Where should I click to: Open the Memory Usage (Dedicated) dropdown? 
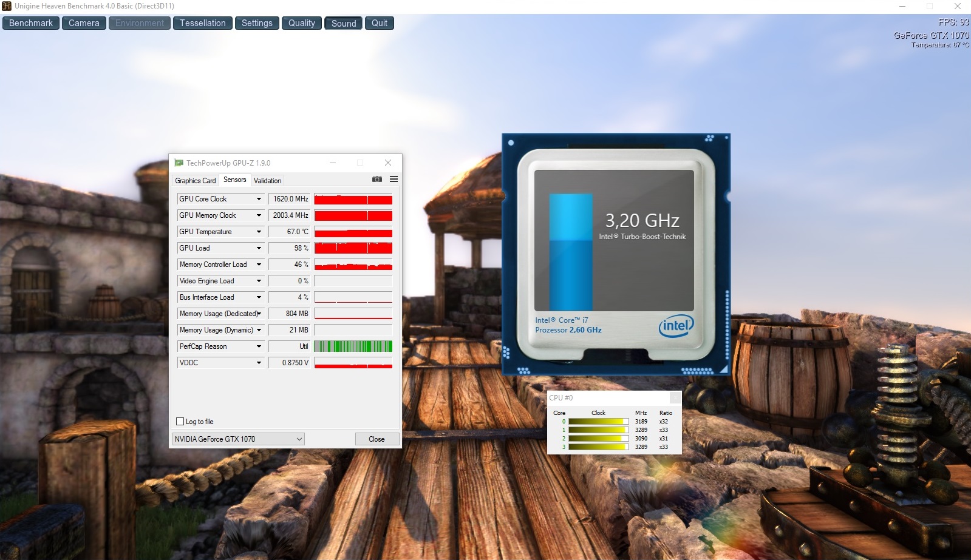coord(259,314)
